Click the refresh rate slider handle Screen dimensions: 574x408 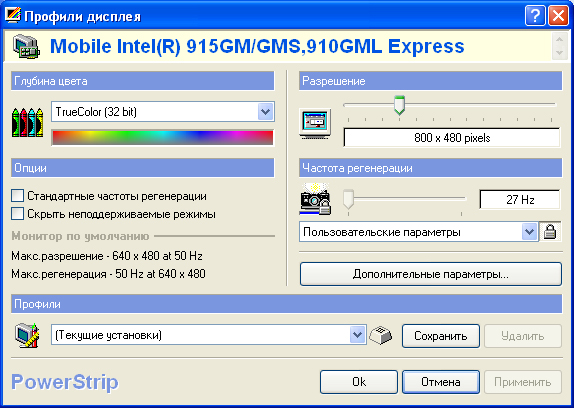click(x=348, y=199)
